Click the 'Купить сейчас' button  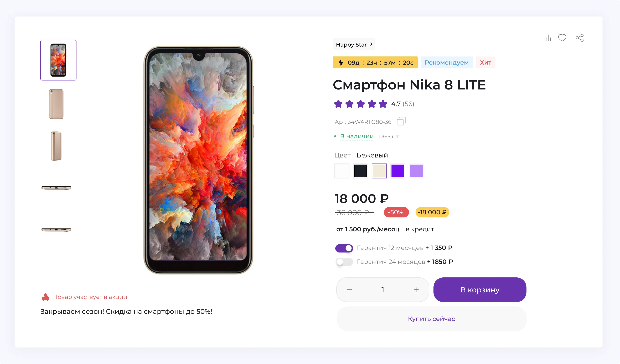(x=432, y=319)
